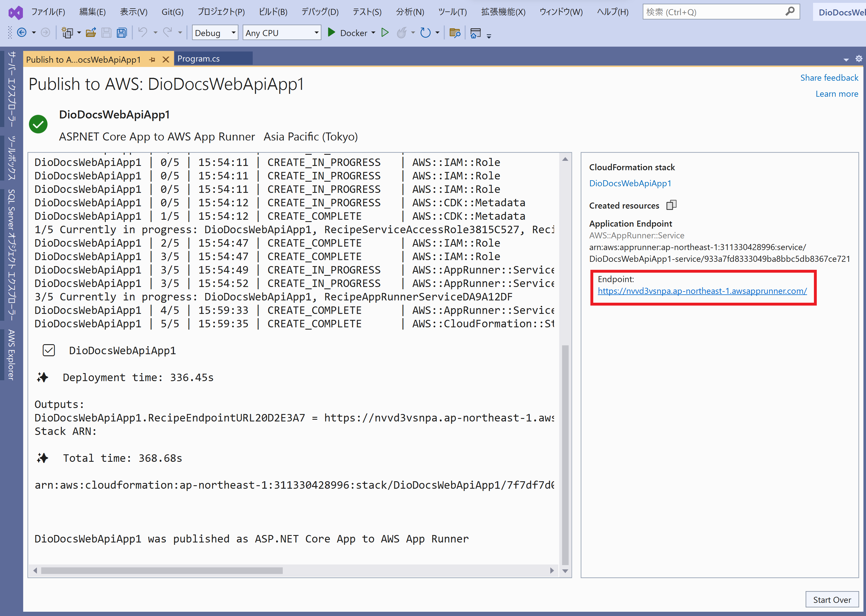The width and height of the screenshot is (866, 616).
Task: Start without debugging outline play icon
Action: [385, 33]
